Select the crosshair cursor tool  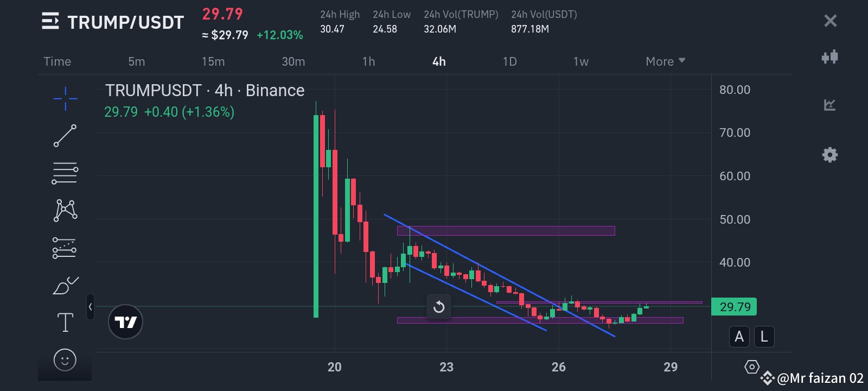click(65, 98)
